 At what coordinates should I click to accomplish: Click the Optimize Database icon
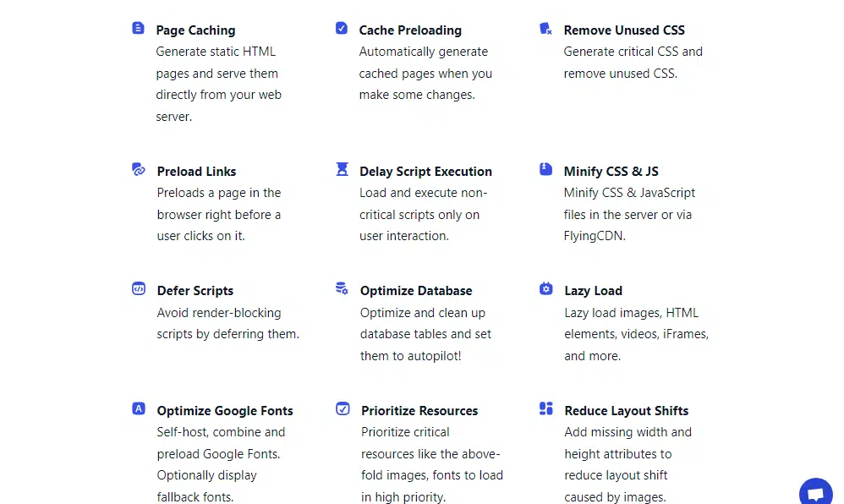click(342, 288)
